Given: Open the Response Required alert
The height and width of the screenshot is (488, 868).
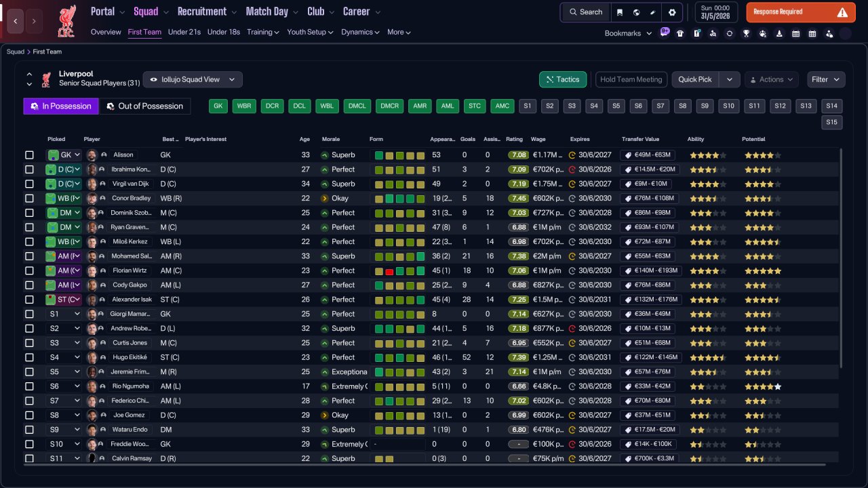Looking at the screenshot, I should tap(801, 12).
